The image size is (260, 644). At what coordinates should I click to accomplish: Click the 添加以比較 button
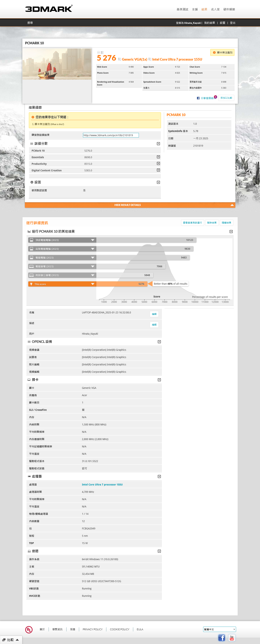pos(226,98)
